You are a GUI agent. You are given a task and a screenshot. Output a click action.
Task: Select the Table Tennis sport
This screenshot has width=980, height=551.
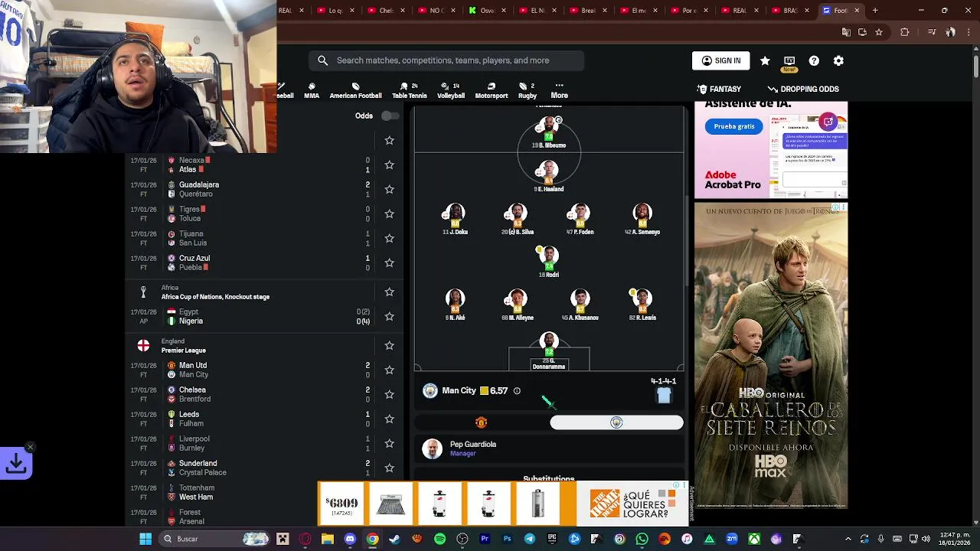pyautogui.click(x=410, y=90)
